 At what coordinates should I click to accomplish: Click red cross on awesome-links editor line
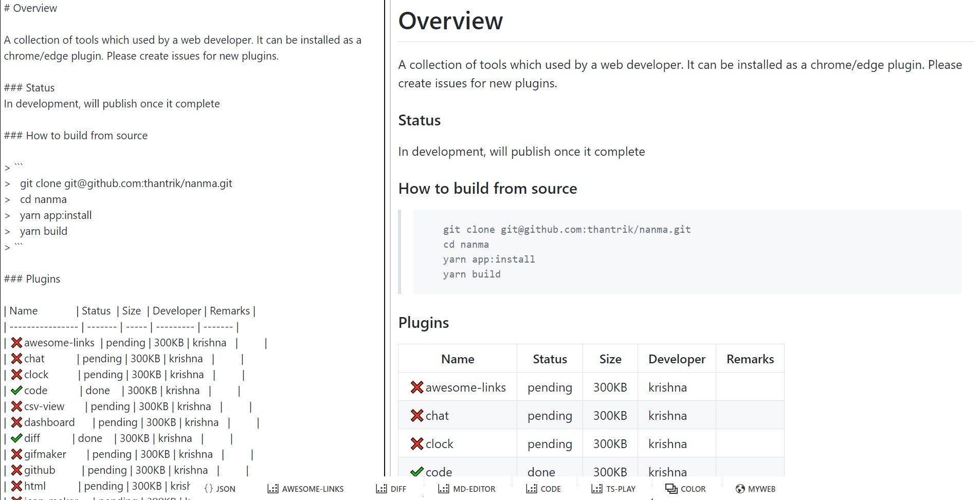click(x=16, y=343)
